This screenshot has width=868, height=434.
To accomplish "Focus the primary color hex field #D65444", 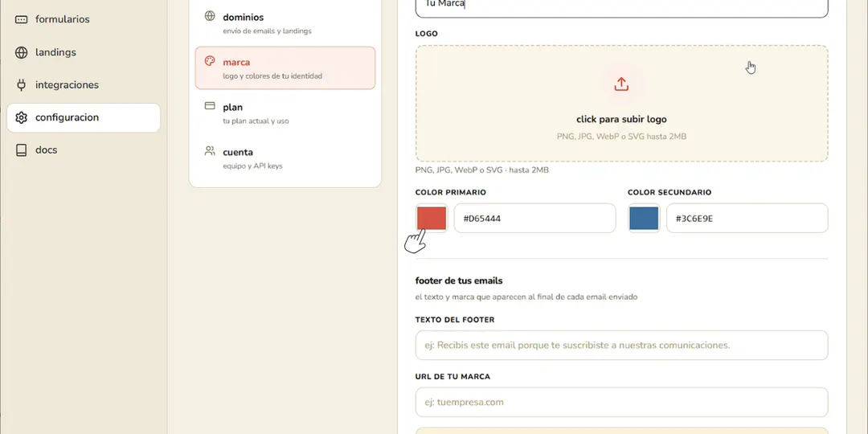I will pos(534,218).
